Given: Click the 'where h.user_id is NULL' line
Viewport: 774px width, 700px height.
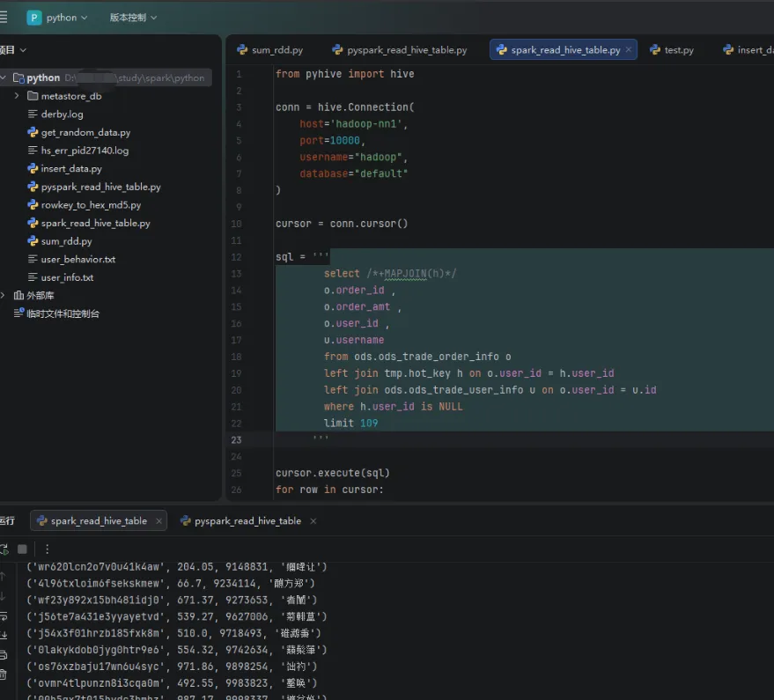Looking at the screenshot, I should 394,407.
